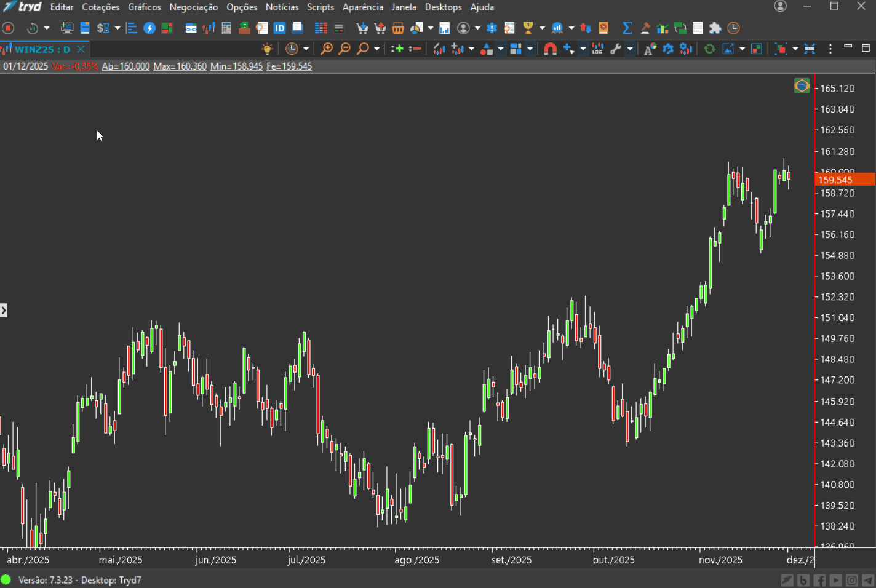This screenshot has width=876, height=588.
Task: Open the Telegram icon in status bar
Action: 867,580
